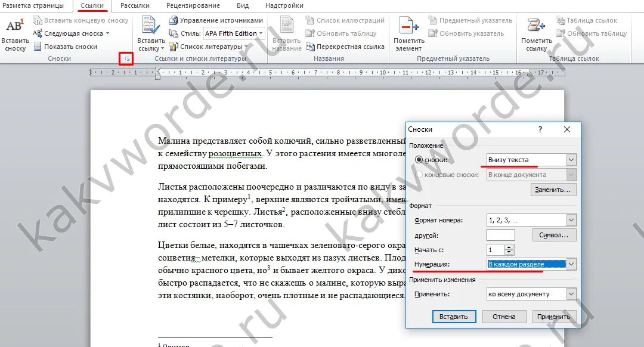The width and height of the screenshot is (644, 347).
Task: Click Пометить ссылку mark citation icon
Action: click(x=536, y=25)
